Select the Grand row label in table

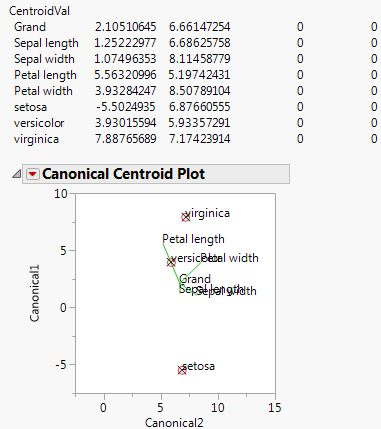30,27
